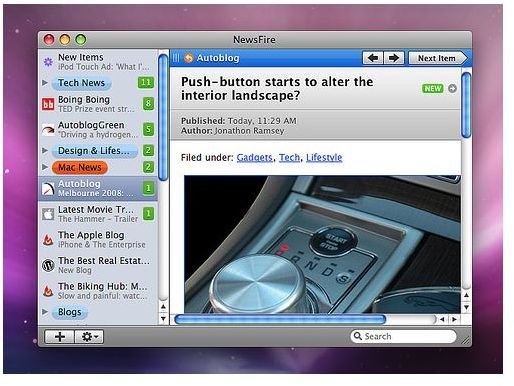Select the Blogs group label
Screen dimensions: 514x386
click(70, 312)
